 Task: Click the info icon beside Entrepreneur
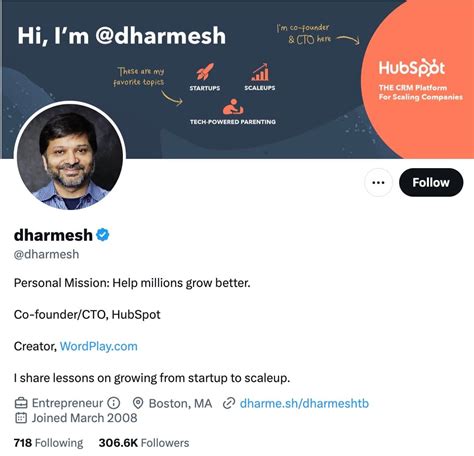point(114,403)
